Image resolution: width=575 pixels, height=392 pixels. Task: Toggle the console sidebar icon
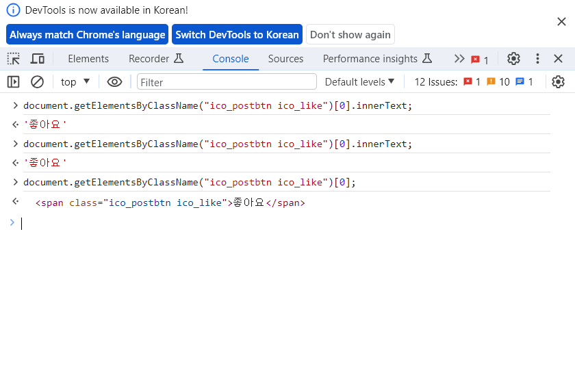coord(14,81)
